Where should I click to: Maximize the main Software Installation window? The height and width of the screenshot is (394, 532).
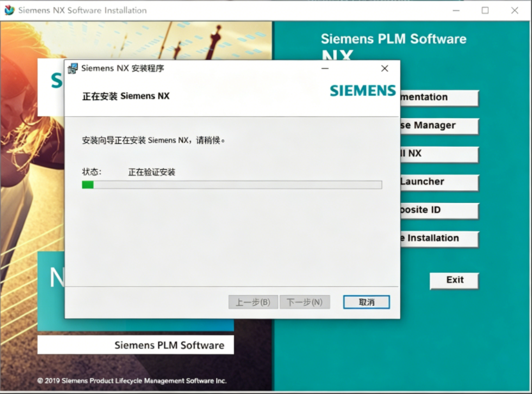tap(485, 10)
